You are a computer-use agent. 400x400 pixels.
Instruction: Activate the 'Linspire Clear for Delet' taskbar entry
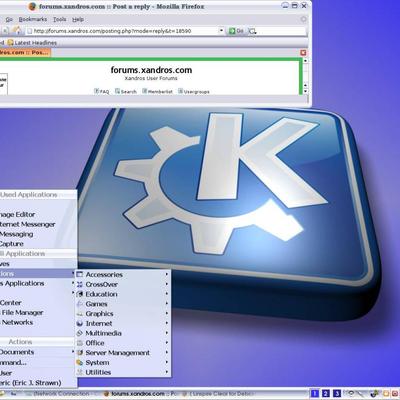(219, 394)
